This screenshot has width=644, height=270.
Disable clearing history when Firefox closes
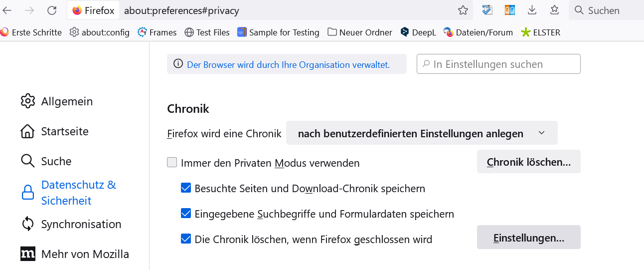pyautogui.click(x=186, y=239)
